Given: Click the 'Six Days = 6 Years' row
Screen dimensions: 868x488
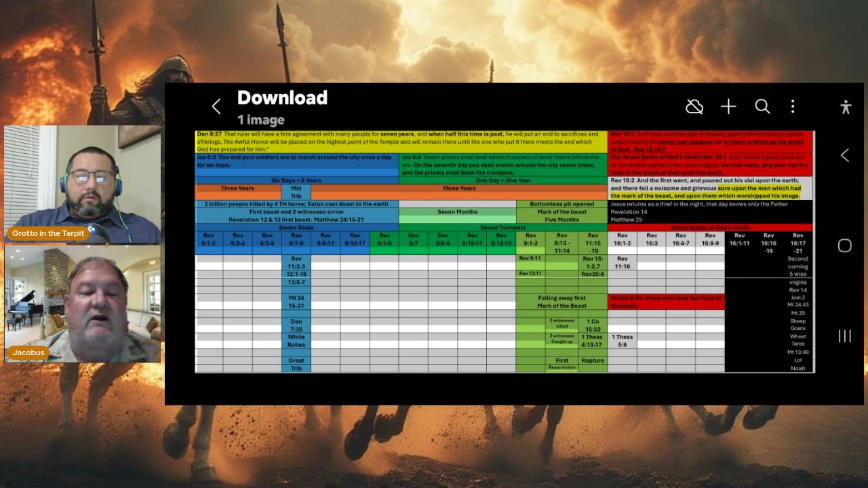Looking at the screenshot, I should click(296, 180).
